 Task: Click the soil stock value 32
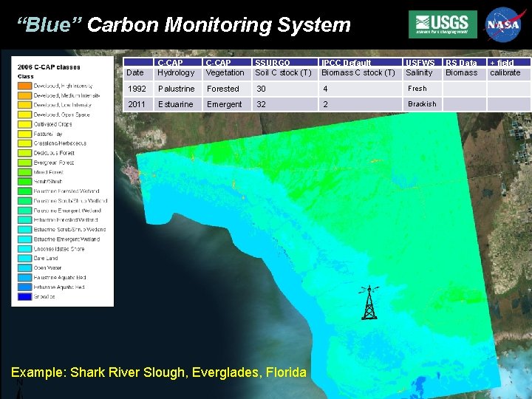[284, 104]
